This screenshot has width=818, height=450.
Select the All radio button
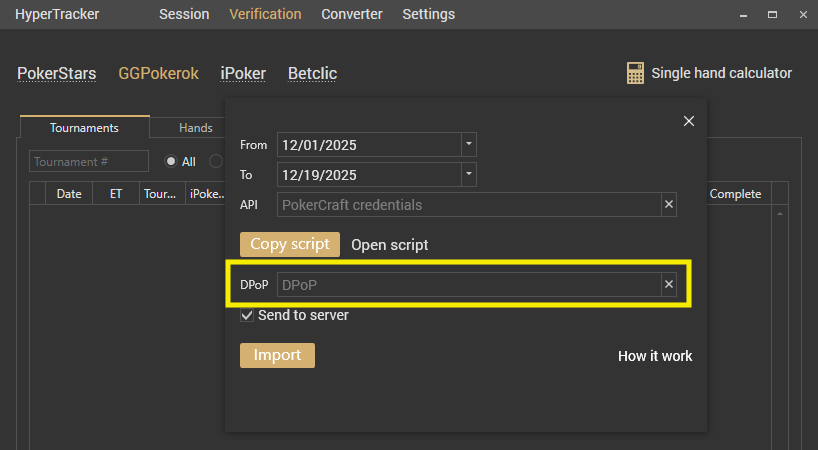(171, 161)
